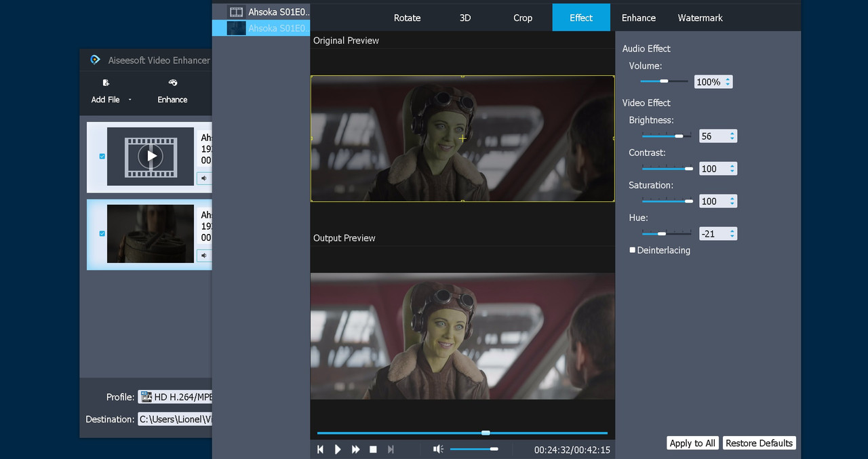
Task: Click the film icon of the first Ahsoka list entry
Action: click(x=236, y=12)
